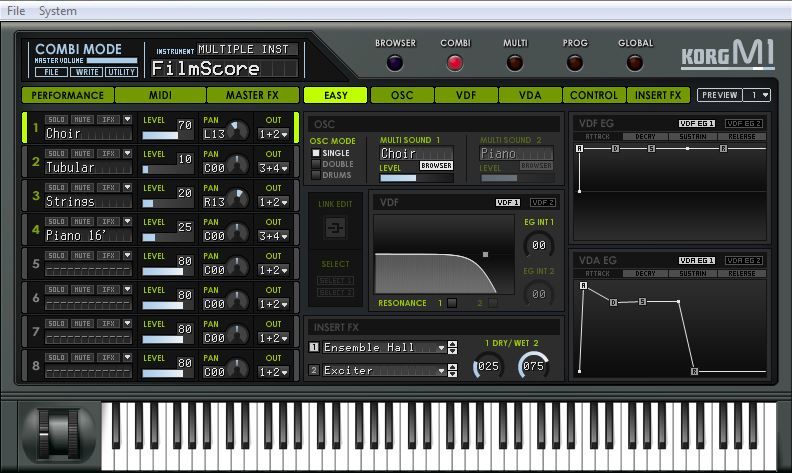Open the Piano 16' output dropdown
Screen dimensions: 792x473
273,236
